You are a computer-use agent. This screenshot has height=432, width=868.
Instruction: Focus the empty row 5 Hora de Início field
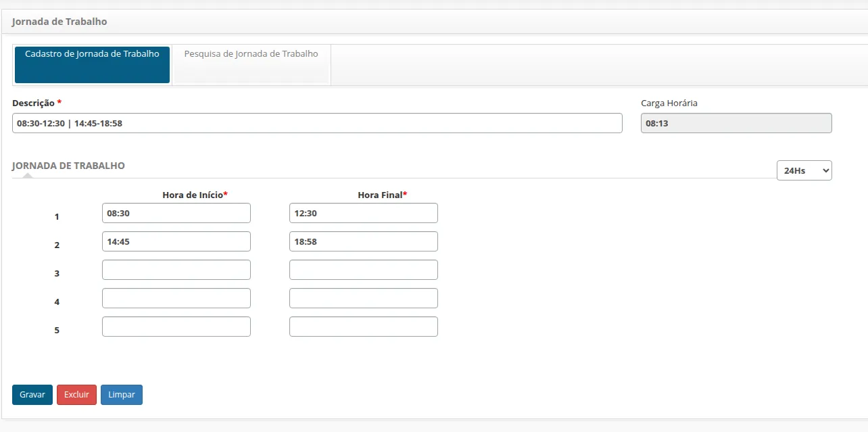coord(176,327)
